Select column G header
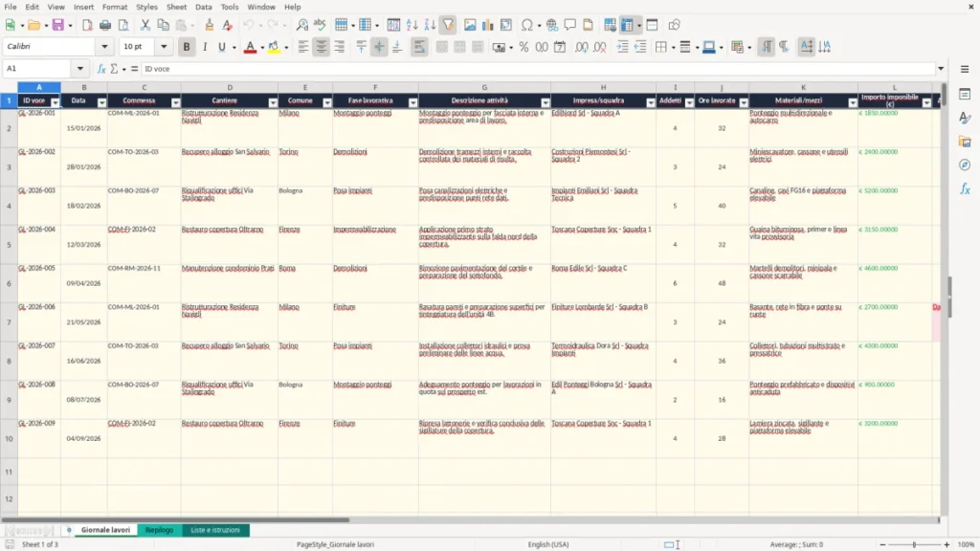980x551 pixels. 484,87
